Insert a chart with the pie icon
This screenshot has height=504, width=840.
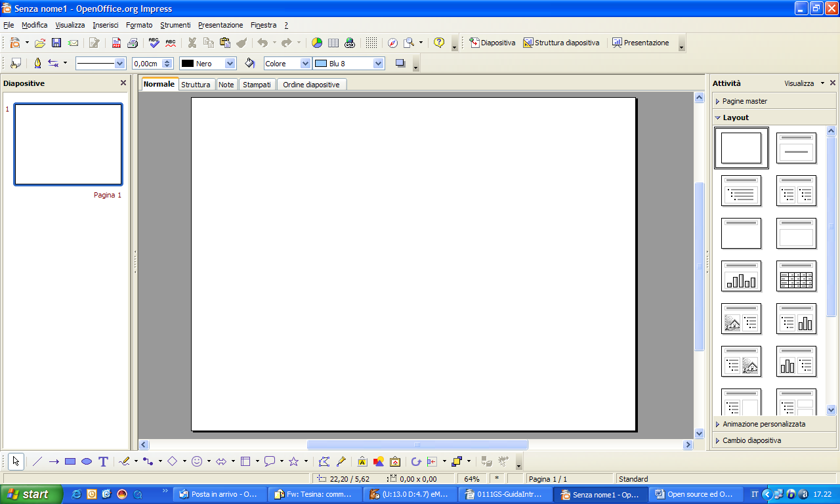click(x=317, y=43)
